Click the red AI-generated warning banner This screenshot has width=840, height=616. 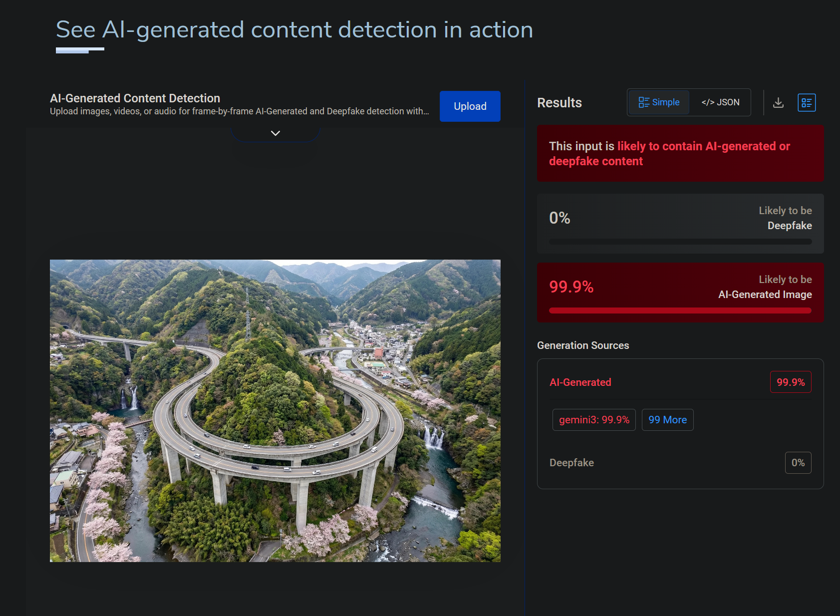[x=680, y=153]
